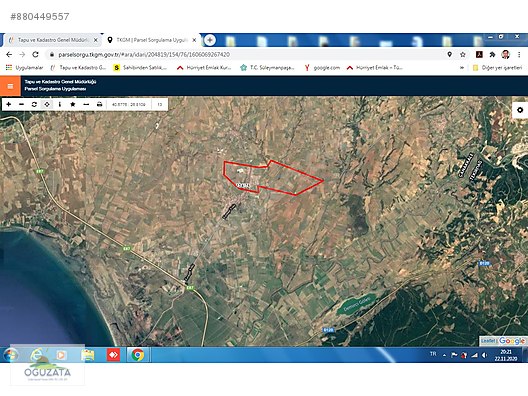Click the browser address bar URL

(144, 55)
